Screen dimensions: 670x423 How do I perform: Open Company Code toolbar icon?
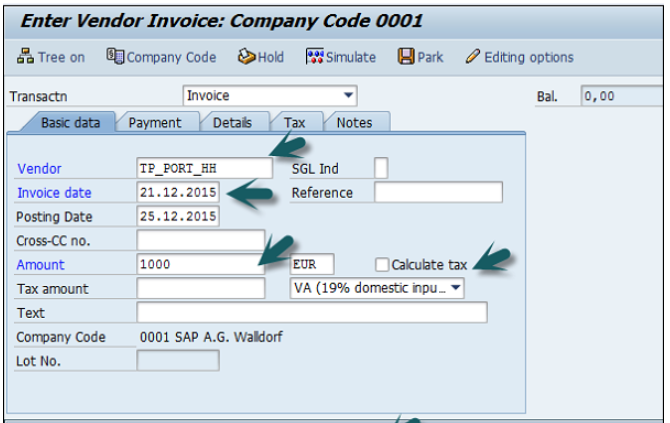coord(115,57)
